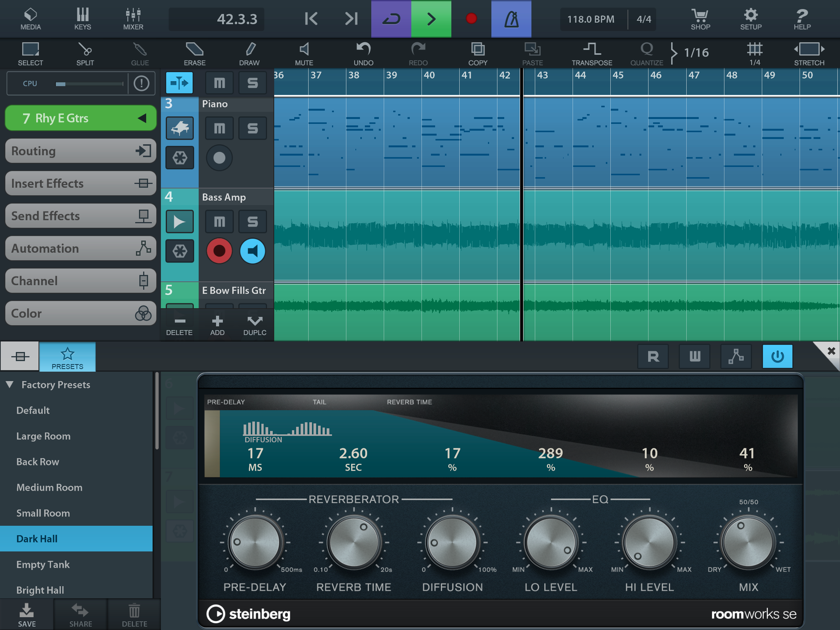Toggle cycle loop mode

pos(391,19)
